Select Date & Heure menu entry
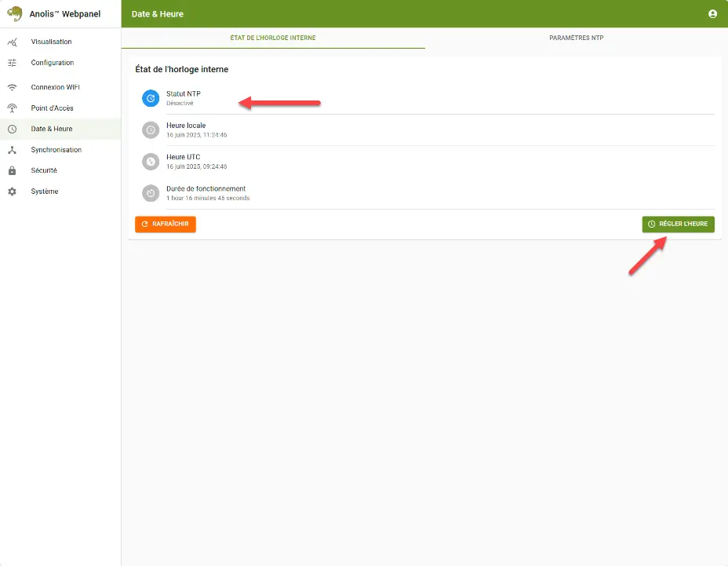The width and height of the screenshot is (728, 566). 60,130
